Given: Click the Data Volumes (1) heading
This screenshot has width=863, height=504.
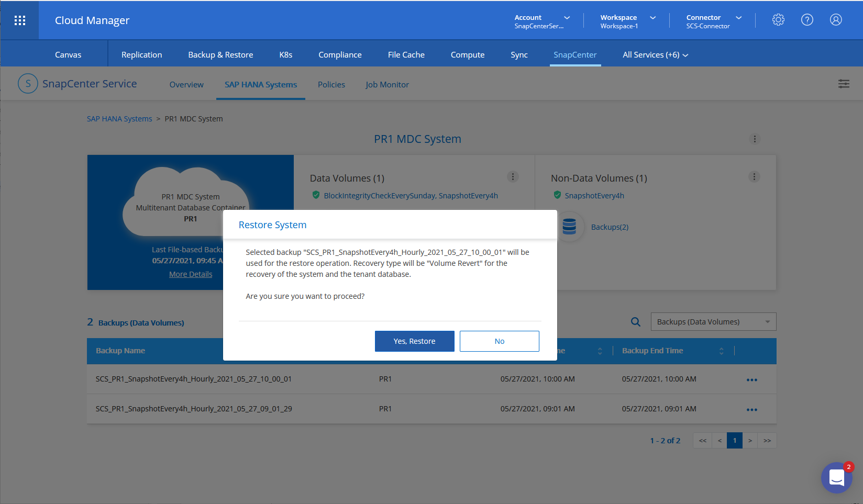Looking at the screenshot, I should (x=347, y=178).
